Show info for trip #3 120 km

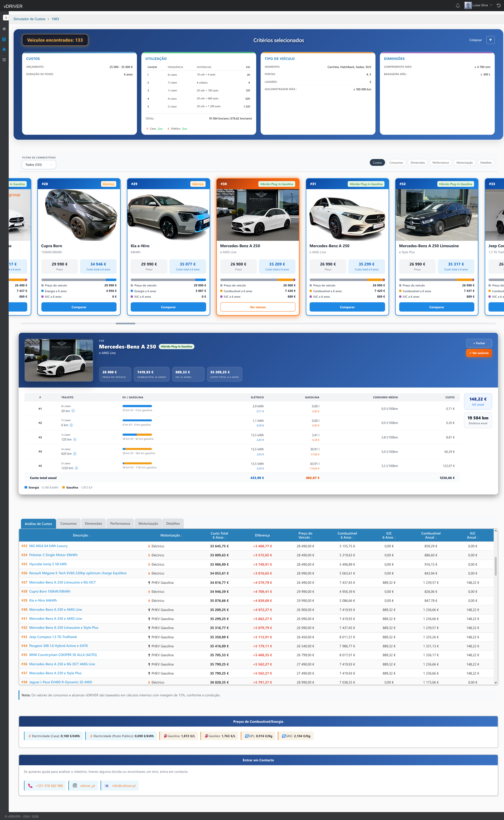(x=75, y=439)
